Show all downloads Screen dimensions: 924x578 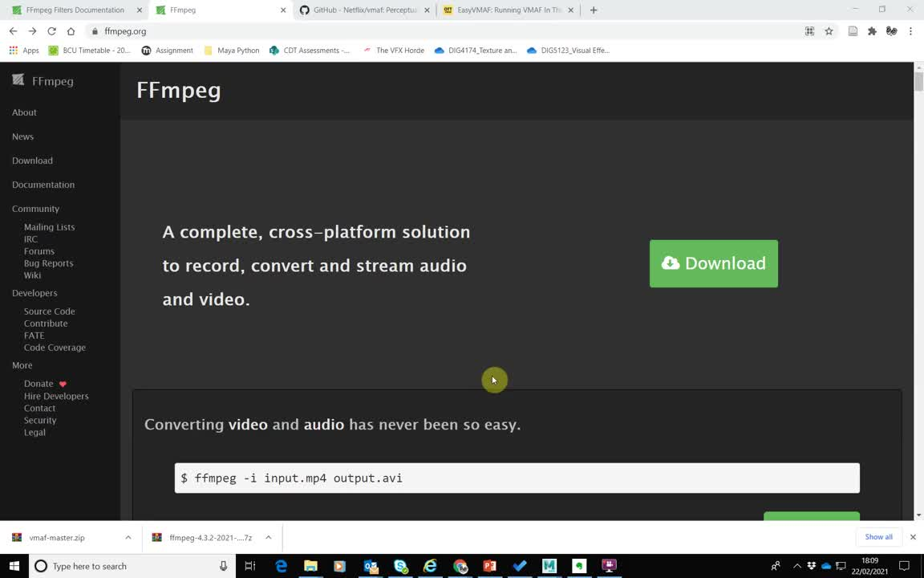878,536
